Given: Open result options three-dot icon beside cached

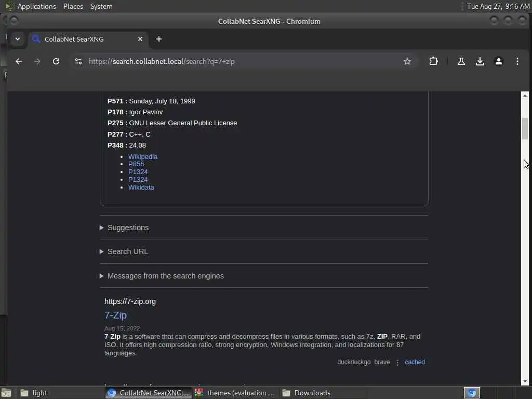Looking at the screenshot, I should click(x=397, y=362).
